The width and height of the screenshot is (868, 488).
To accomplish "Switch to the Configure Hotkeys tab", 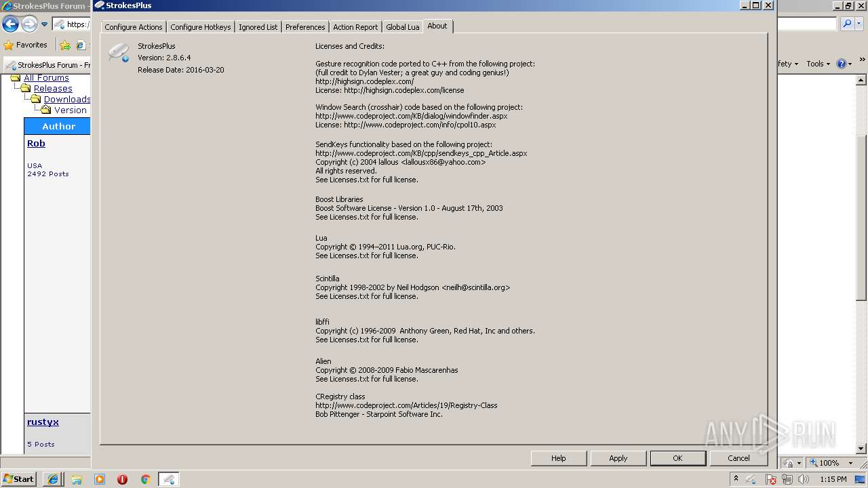I will point(201,27).
